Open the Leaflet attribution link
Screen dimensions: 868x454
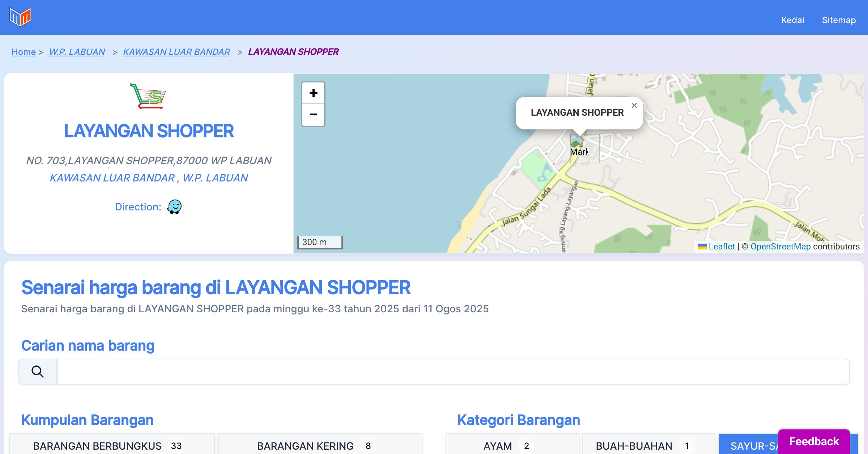[x=722, y=247]
